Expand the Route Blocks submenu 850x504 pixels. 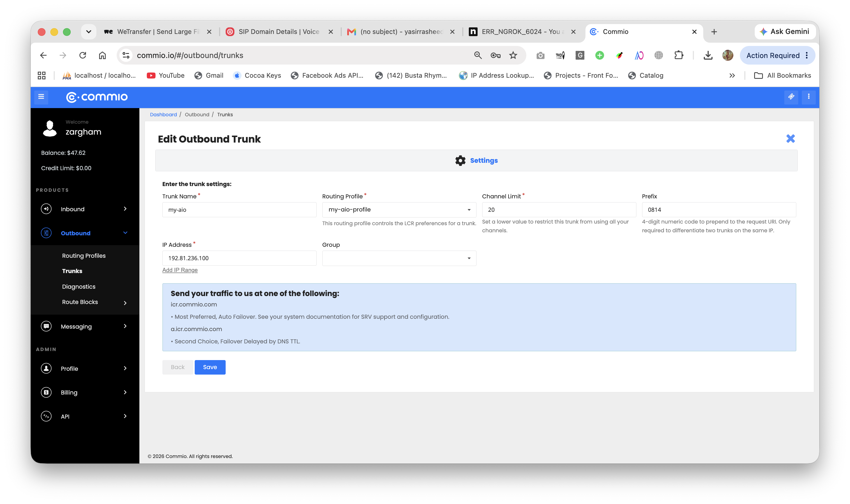click(x=125, y=303)
